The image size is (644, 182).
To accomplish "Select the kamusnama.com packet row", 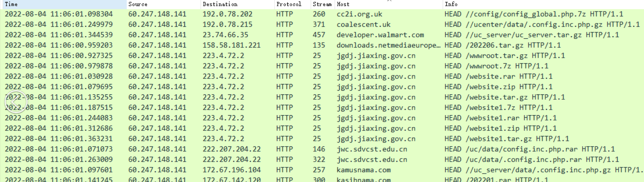I will pyautogui.click(x=363, y=170).
